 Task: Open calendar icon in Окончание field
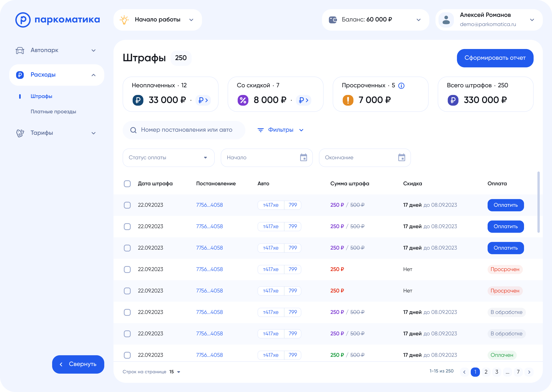[x=402, y=158]
